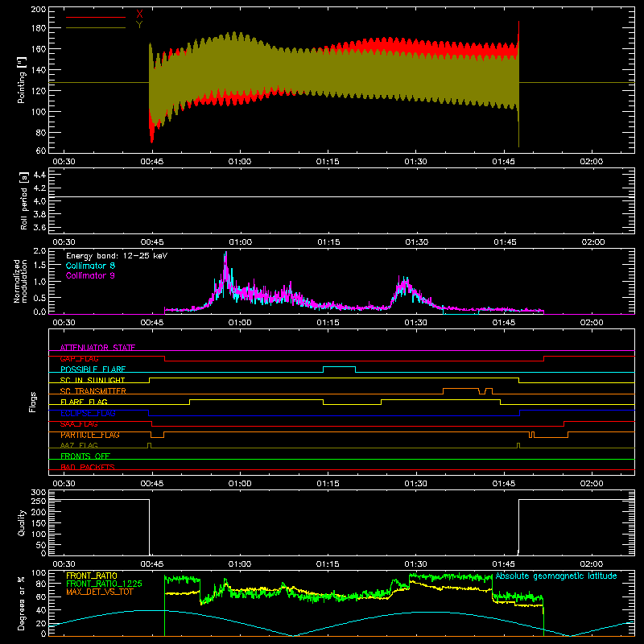
Task: Click the "SAA_FLAG" flag label
Action: 79,424
